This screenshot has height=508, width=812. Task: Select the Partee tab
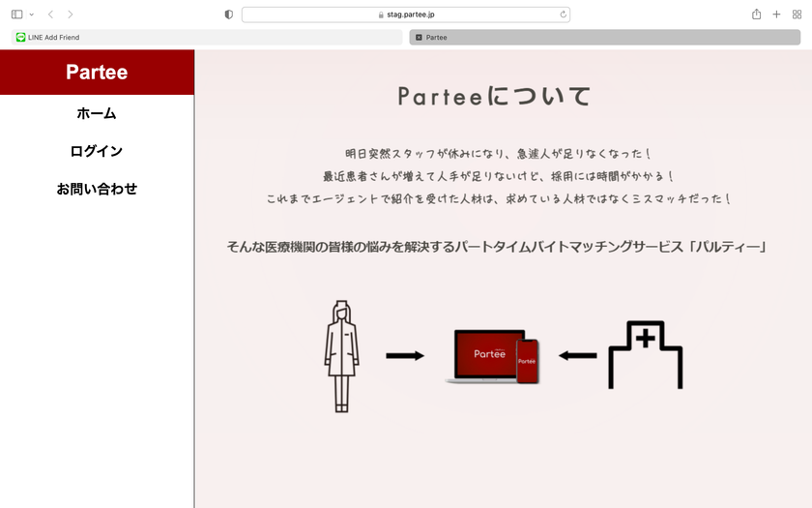click(605, 38)
